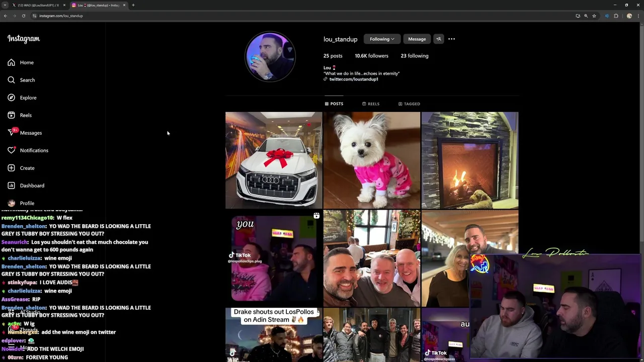Viewport: 644px width, 362px height.
Task: Click the blue audio extension icon
Action: click(x=607, y=16)
